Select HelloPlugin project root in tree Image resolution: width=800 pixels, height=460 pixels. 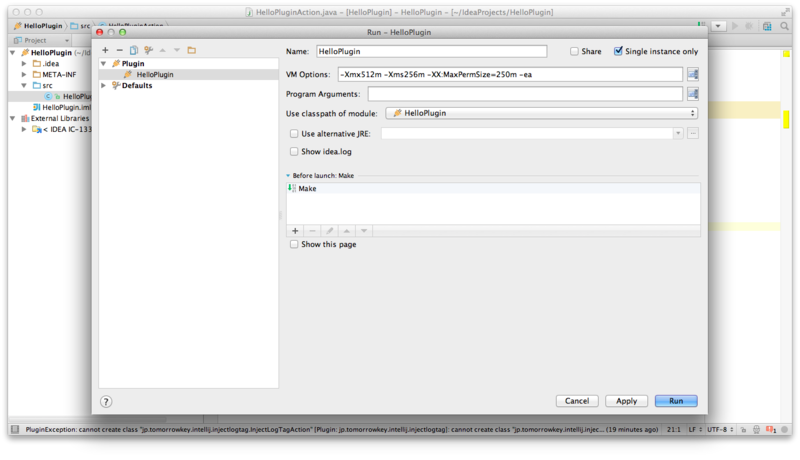51,53
